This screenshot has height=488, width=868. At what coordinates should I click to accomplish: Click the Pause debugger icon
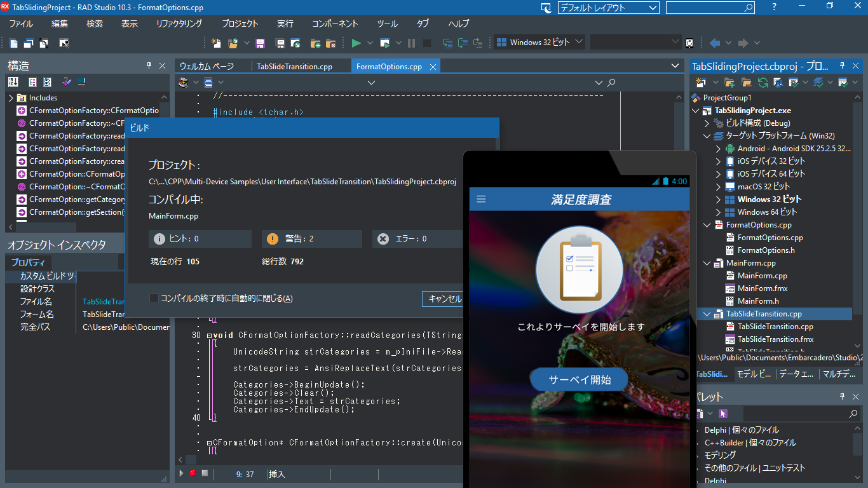411,43
